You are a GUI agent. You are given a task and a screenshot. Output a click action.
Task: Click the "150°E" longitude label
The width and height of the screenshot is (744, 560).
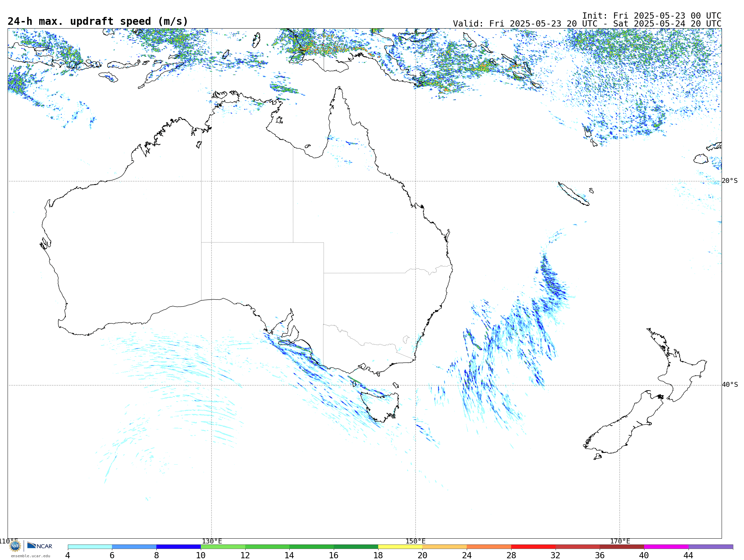[x=415, y=541]
